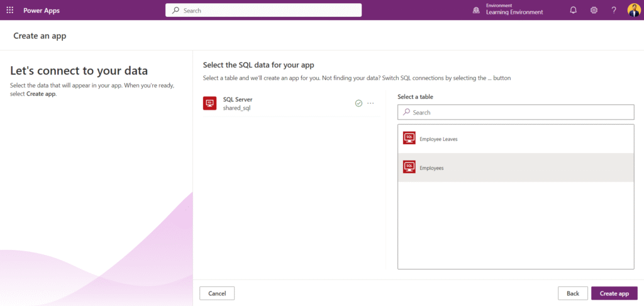The image size is (644, 306).
Task: Click the Employee Leaves table icon
Action: point(409,139)
